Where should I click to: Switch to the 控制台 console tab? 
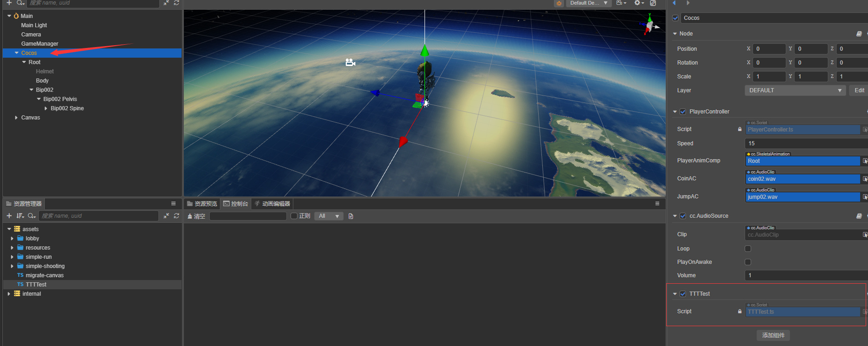pos(236,203)
